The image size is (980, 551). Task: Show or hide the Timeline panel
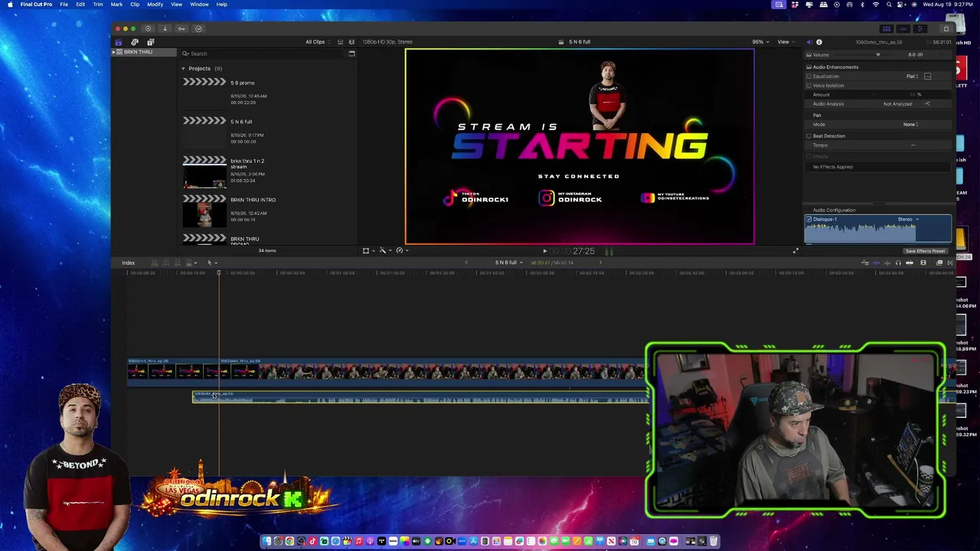pyautogui.click(x=904, y=29)
